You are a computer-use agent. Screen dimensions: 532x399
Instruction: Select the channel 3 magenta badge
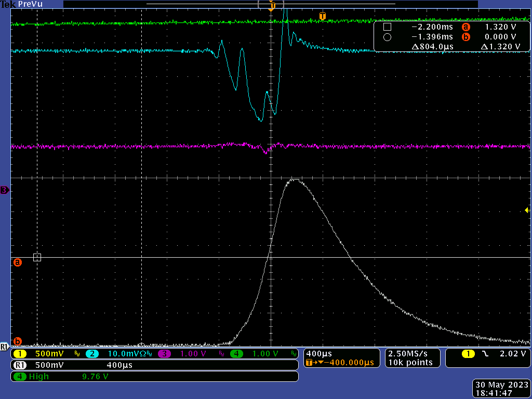pos(165,354)
